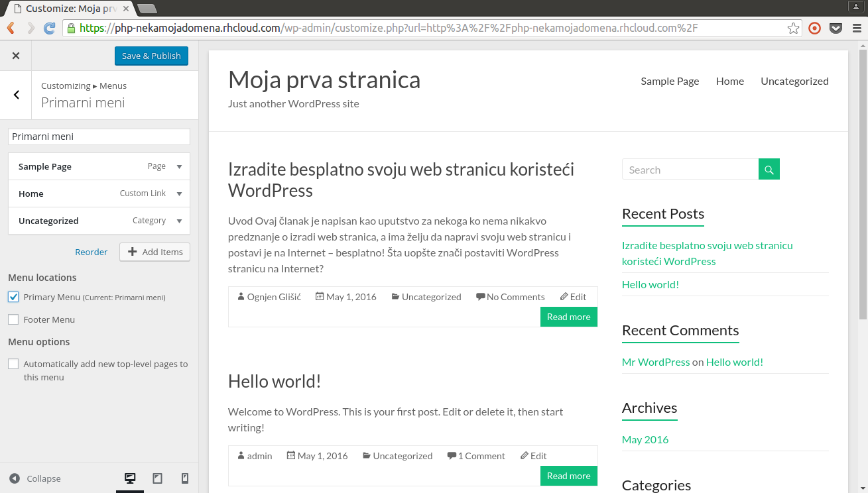Click the folder icon on the first post
This screenshot has height=493, width=868.
[395, 297]
